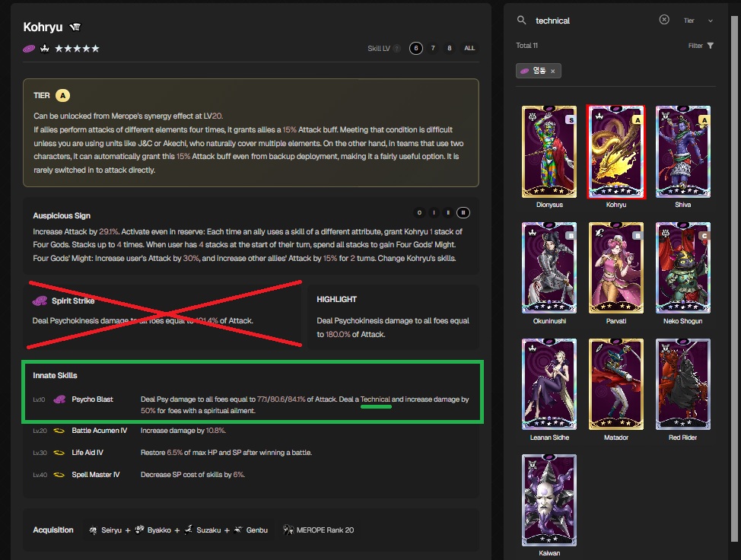The height and width of the screenshot is (560, 741).
Task: Click the crown arcana icon under Kohryu
Action: (45, 48)
